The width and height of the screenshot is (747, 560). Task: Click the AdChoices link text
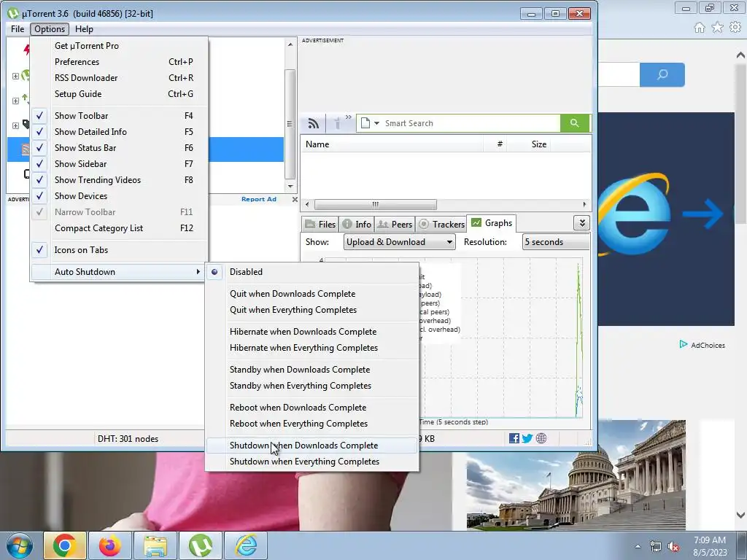[x=708, y=345]
